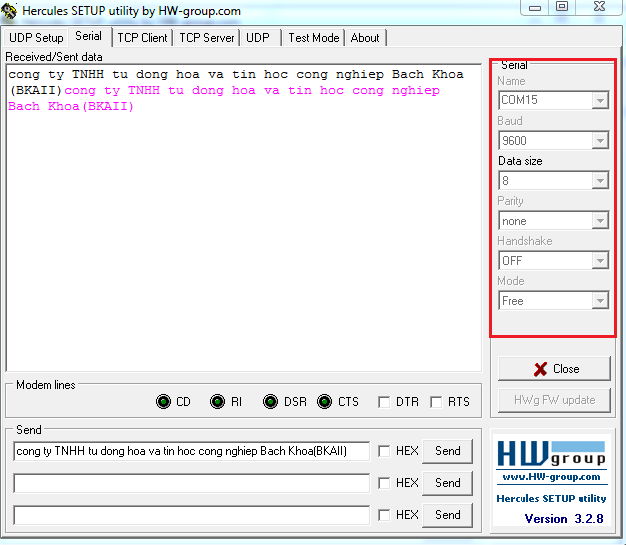Open the About tab
Image resolution: width=626 pixels, height=545 pixels.
365,38
